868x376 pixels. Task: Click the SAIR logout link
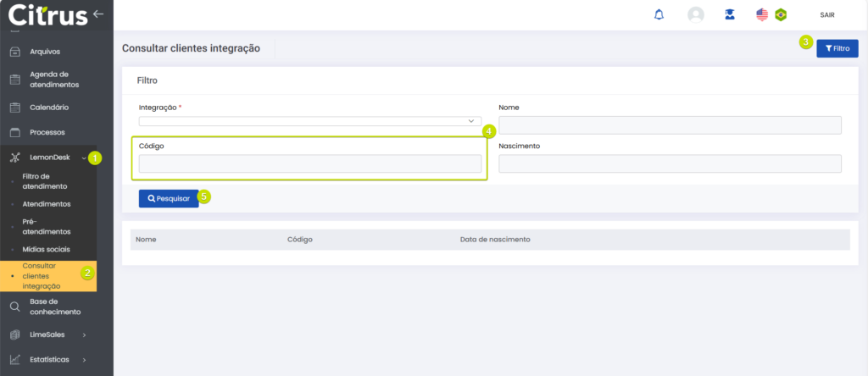[827, 15]
